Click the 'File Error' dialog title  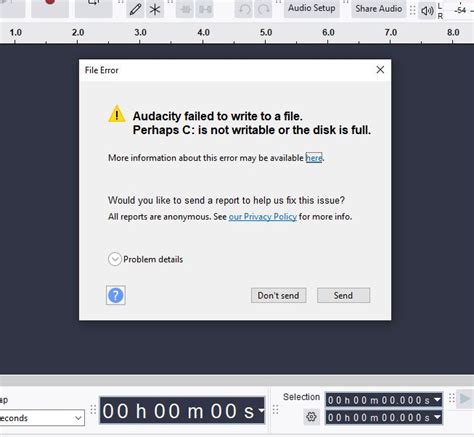102,70
